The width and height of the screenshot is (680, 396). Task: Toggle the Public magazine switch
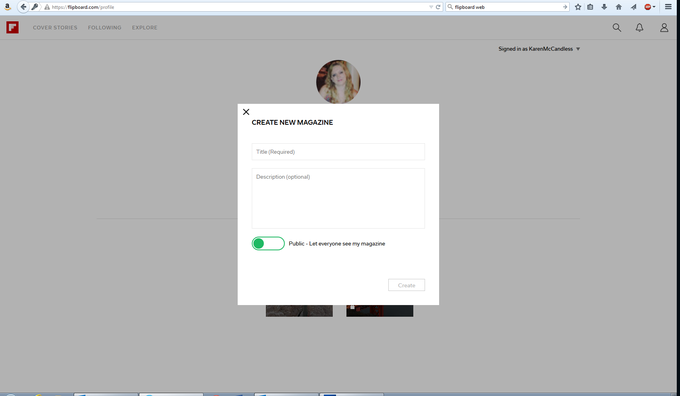tap(268, 243)
